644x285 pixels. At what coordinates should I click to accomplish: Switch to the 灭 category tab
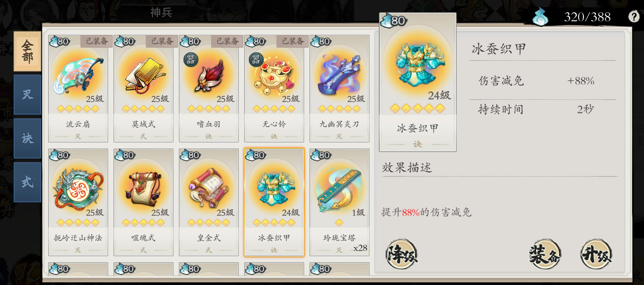point(28,95)
